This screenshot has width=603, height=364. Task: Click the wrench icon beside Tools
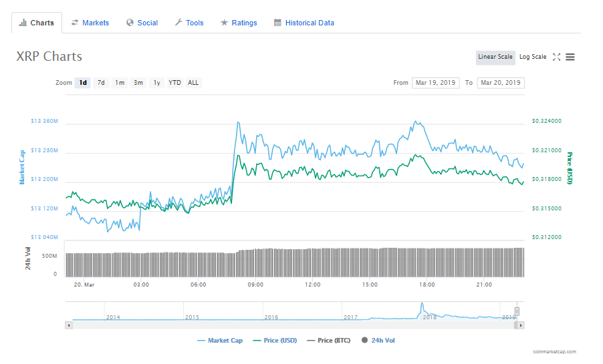(x=178, y=23)
